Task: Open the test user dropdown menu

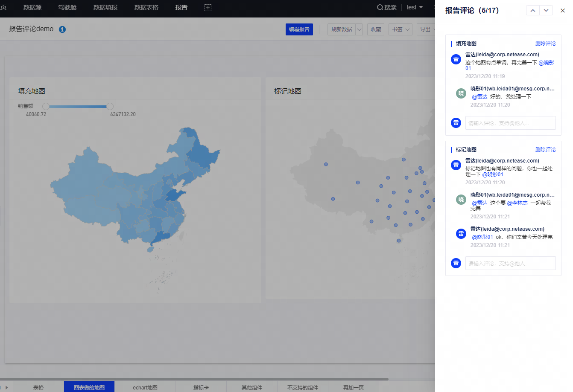Action: tap(414, 8)
